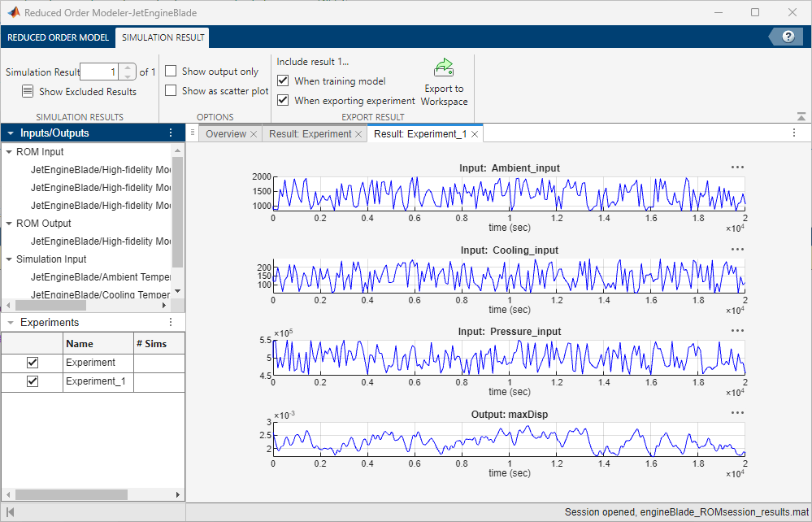Collapse the ROM Input section
The height and width of the screenshot is (522, 812).
coord(8,151)
